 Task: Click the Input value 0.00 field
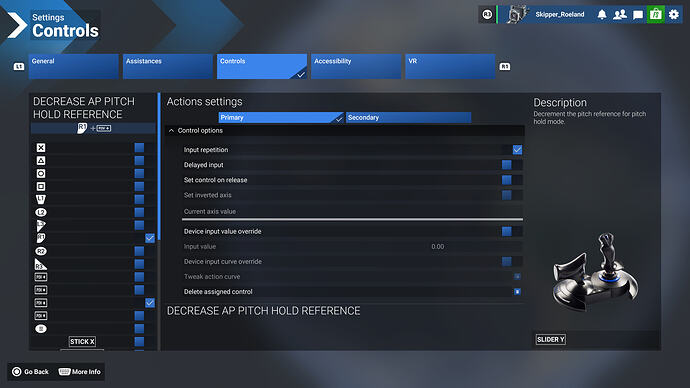pyautogui.click(x=438, y=246)
